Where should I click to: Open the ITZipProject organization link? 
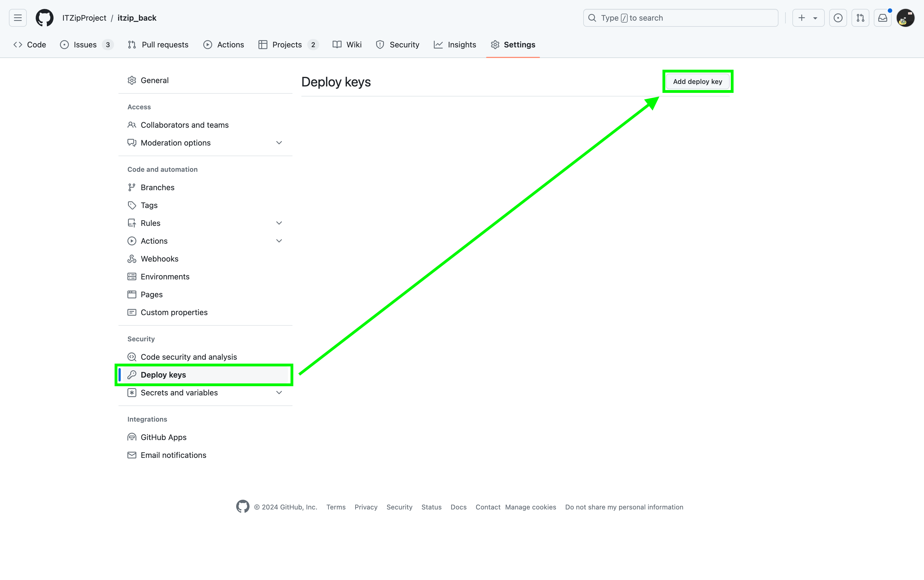[84, 18]
